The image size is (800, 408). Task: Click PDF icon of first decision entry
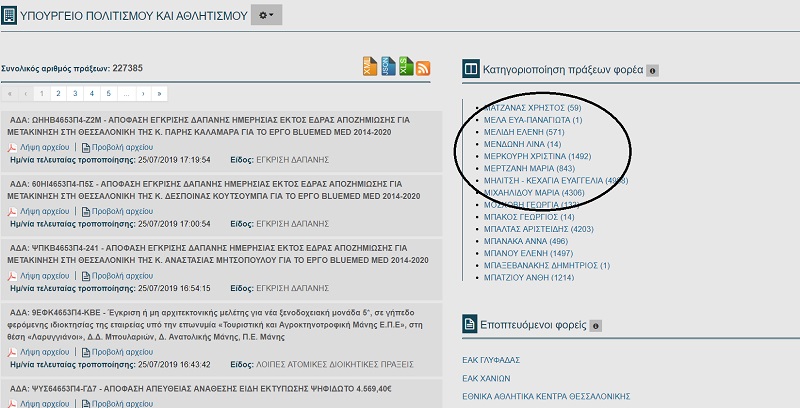pyautogui.click(x=12, y=147)
